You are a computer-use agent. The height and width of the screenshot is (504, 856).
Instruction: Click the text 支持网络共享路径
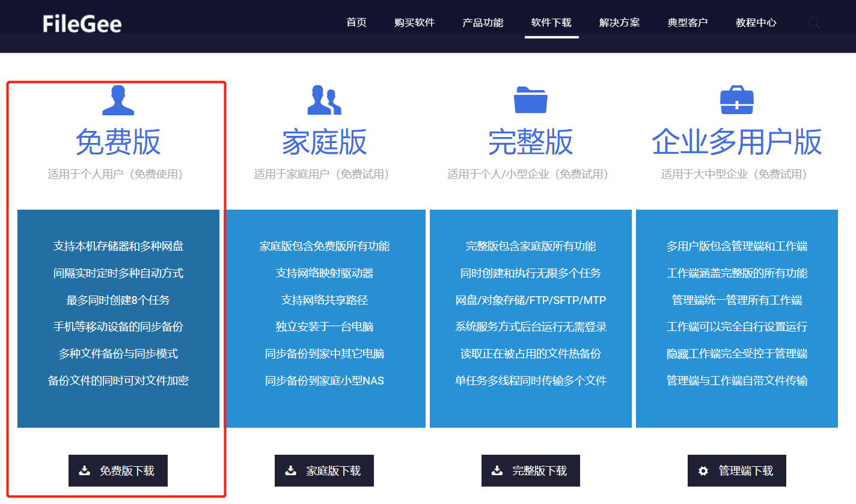pyautogui.click(x=325, y=300)
